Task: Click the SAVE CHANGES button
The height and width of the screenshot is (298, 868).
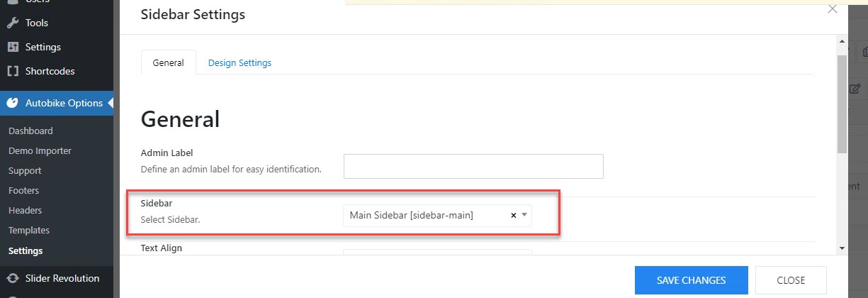Action: [x=692, y=280]
